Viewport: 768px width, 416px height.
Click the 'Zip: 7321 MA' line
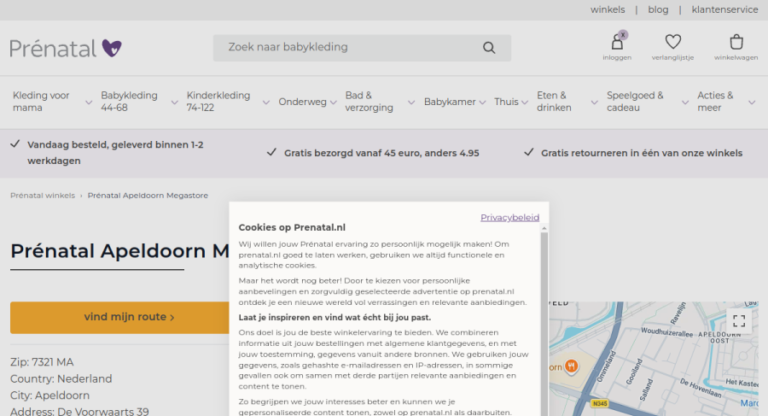pos(42,362)
